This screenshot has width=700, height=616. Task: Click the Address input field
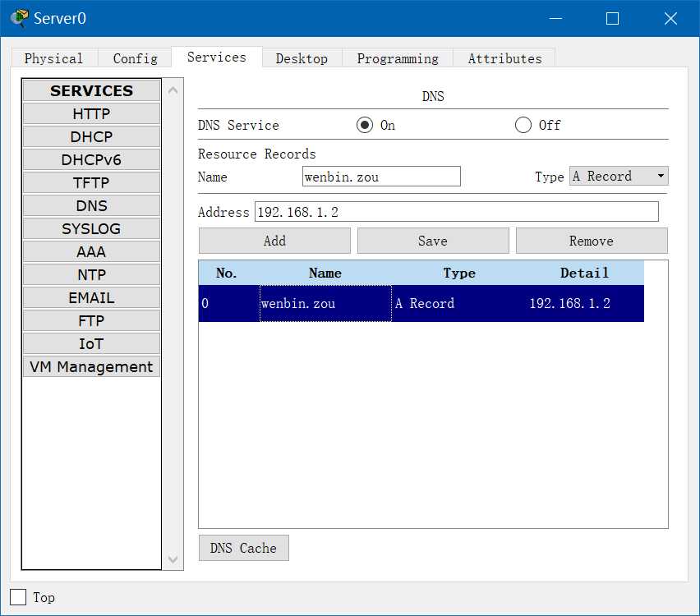coord(456,211)
